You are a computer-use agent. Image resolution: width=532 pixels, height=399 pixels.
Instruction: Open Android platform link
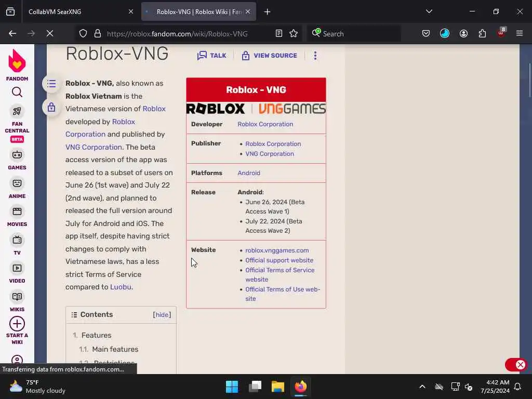point(249,173)
